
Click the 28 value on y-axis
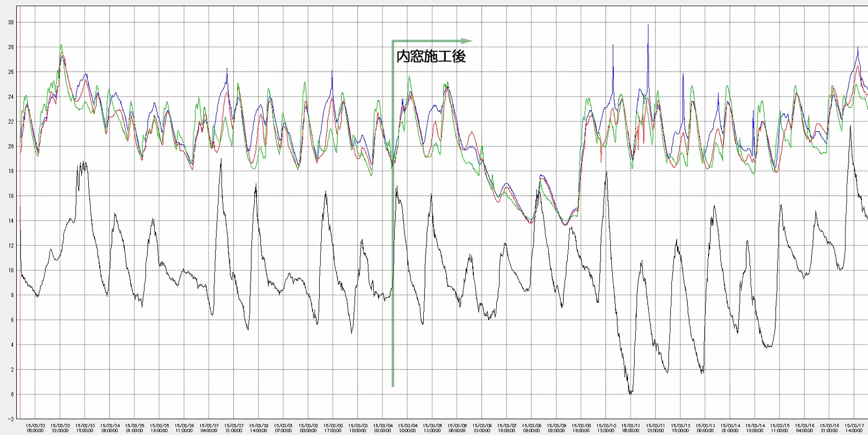(x=11, y=47)
